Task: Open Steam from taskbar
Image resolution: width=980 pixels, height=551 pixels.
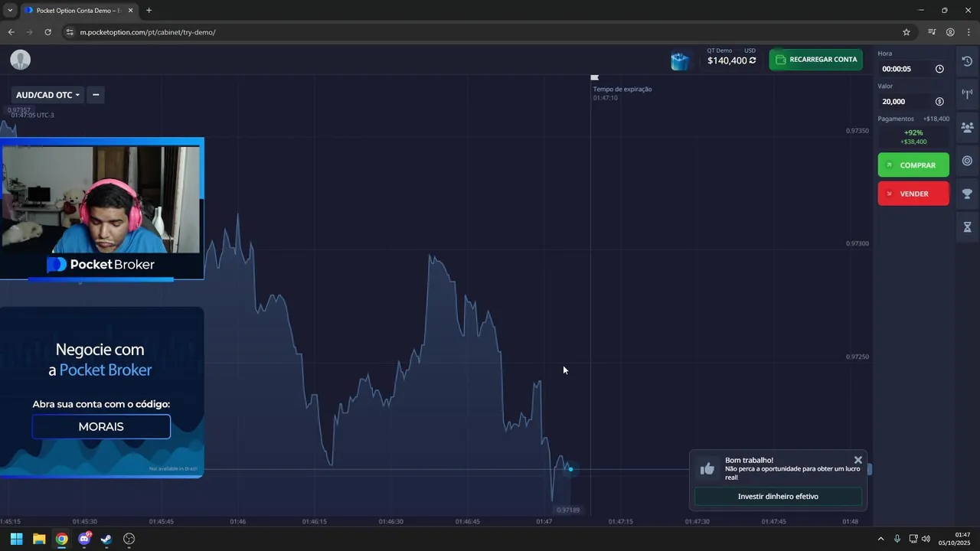Action: point(106,539)
